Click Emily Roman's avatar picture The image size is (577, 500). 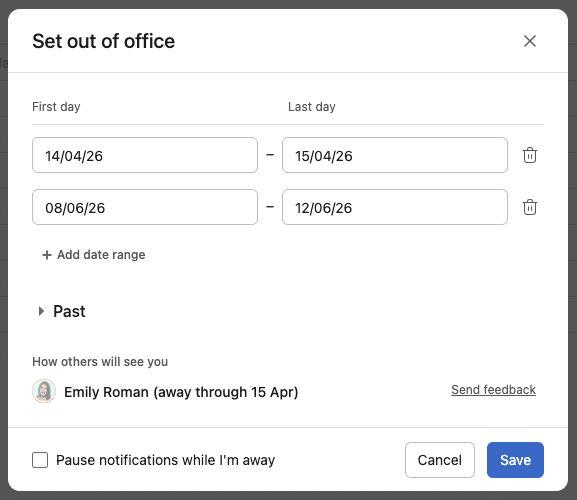pos(44,391)
